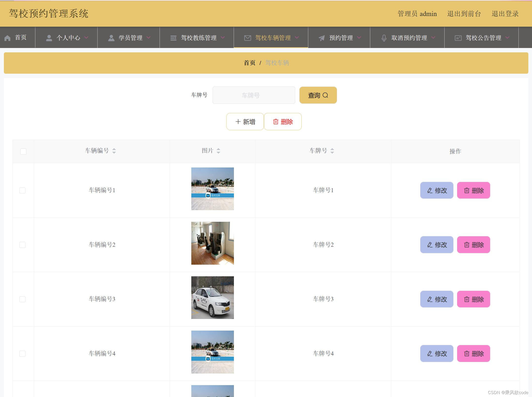Check the checkbox for 车辆编号1 row
The height and width of the screenshot is (397, 532).
pyautogui.click(x=22, y=191)
